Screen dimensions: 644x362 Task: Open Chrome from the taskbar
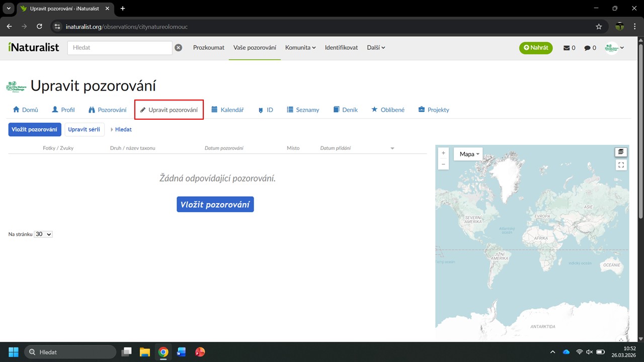(163, 352)
